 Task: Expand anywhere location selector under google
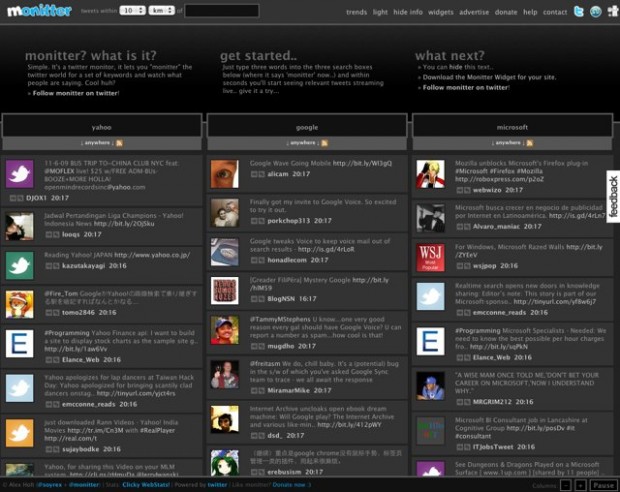click(x=302, y=143)
